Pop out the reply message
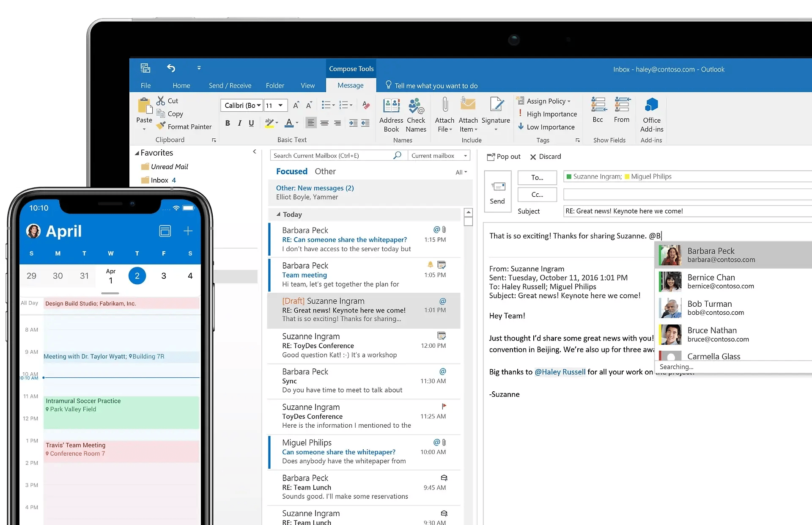The width and height of the screenshot is (812, 525). 504,157
